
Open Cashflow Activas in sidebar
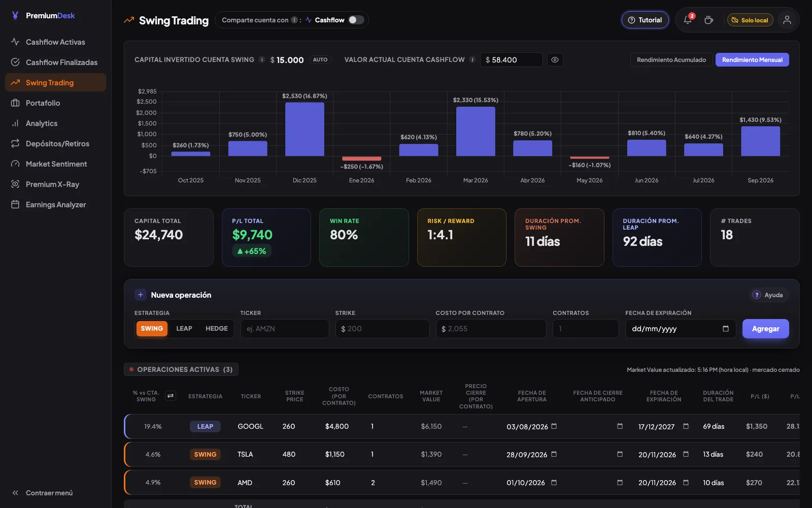pyautogui.click(x=55, y=42)
